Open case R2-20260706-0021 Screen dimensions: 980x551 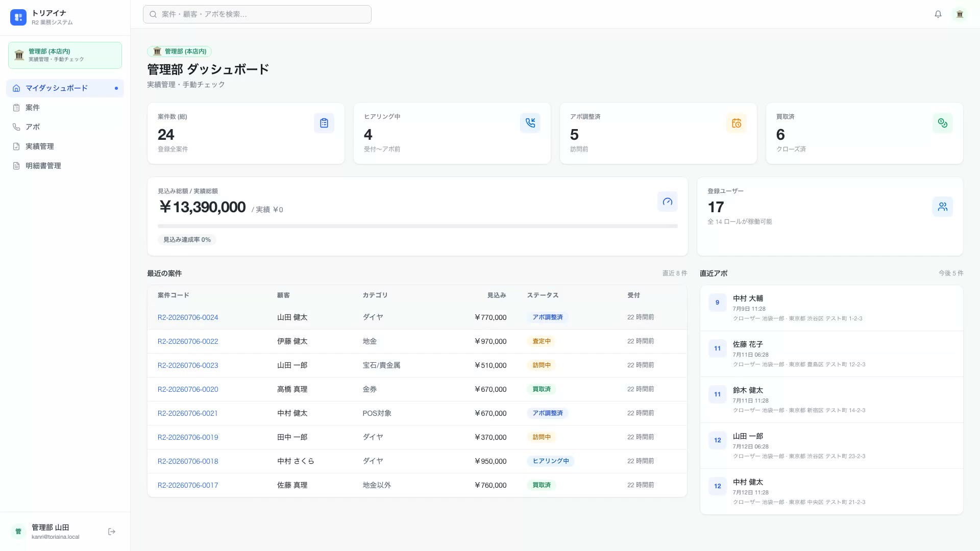point(187,413)
